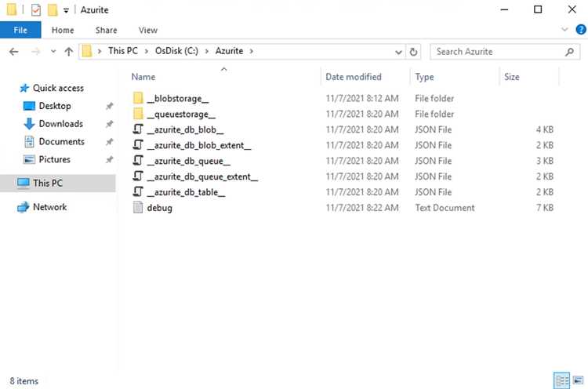Select Quick access in the navigation pane
The width and height of the screenshot is (588, 389).
click(58, 88)
